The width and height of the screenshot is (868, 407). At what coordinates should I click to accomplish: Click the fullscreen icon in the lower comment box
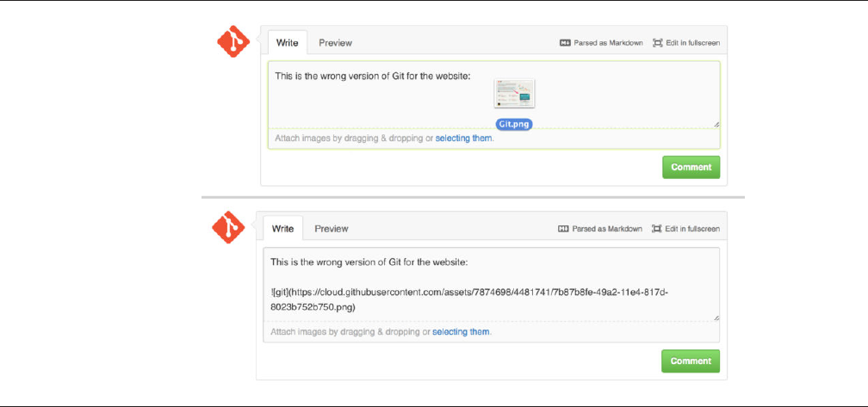(657, 229)
